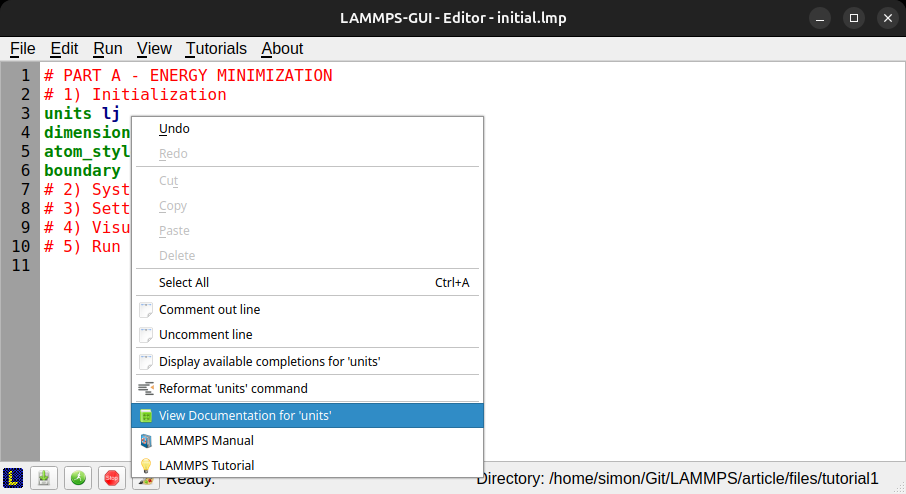Display available completions for 'units'

(269, 361)
